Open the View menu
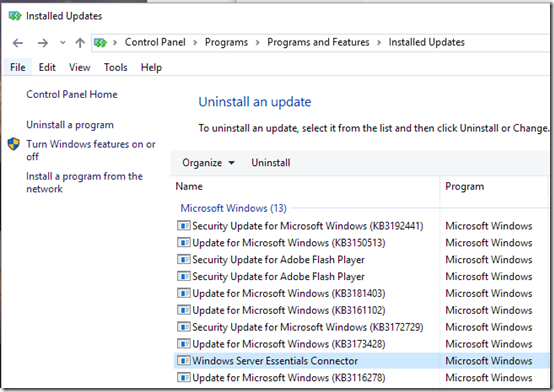Viewport: 554px width, 392px height. (79, 67)
